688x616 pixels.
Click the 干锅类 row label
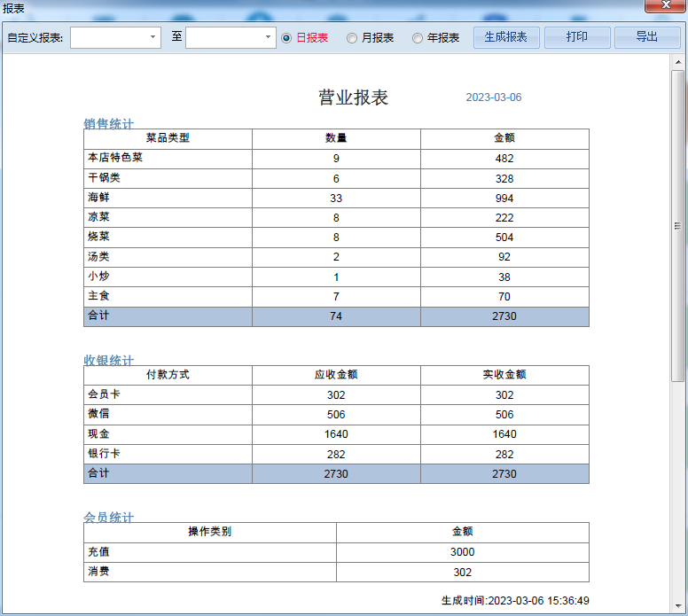[x=104, y=177]
